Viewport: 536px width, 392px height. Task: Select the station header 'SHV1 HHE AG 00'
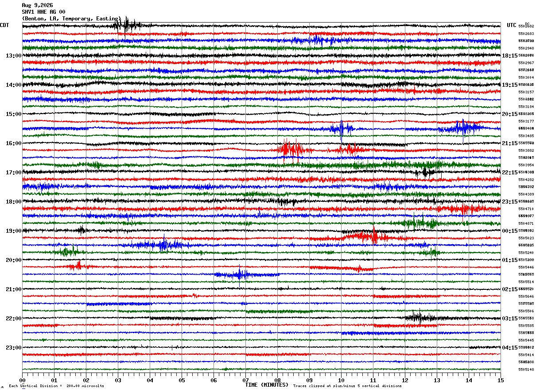[43, 12]
